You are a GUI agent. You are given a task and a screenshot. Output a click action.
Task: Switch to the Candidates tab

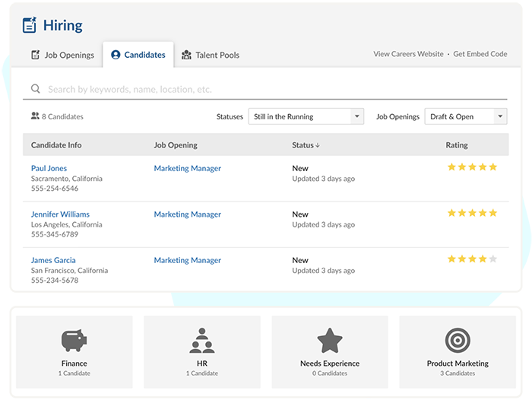coord(138,55)
